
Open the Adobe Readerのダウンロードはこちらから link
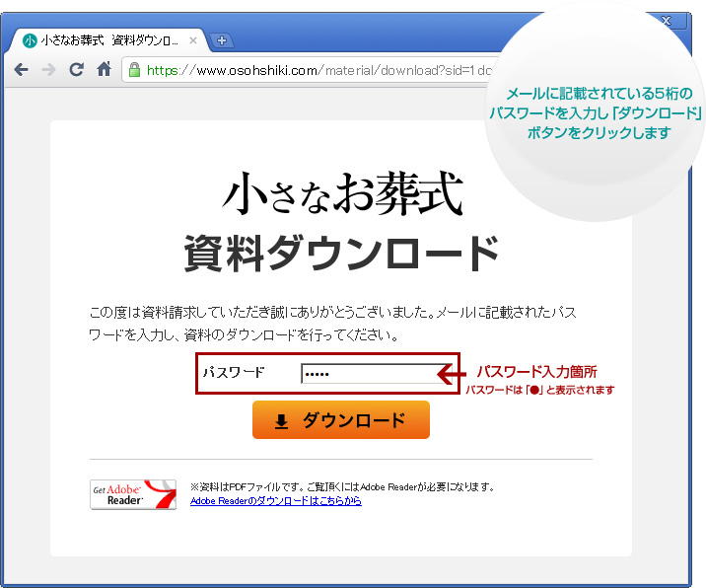pyautogui.click(x=275, y=501)
